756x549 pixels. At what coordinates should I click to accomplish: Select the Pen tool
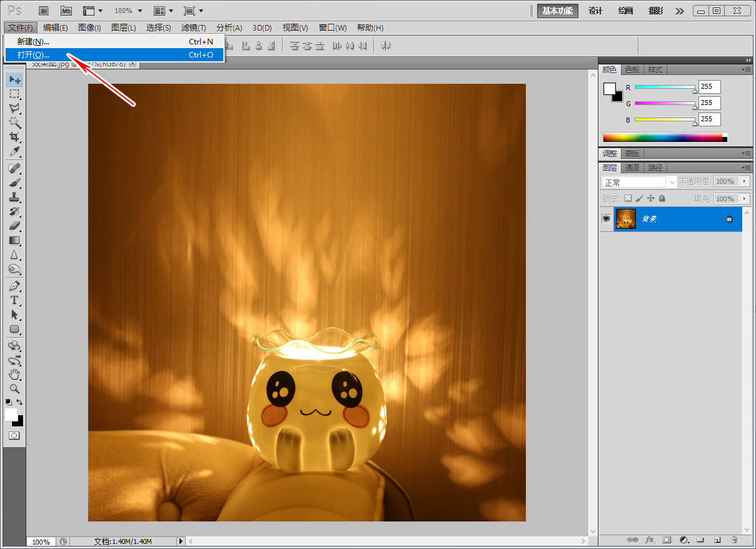[x=15, y=286]
